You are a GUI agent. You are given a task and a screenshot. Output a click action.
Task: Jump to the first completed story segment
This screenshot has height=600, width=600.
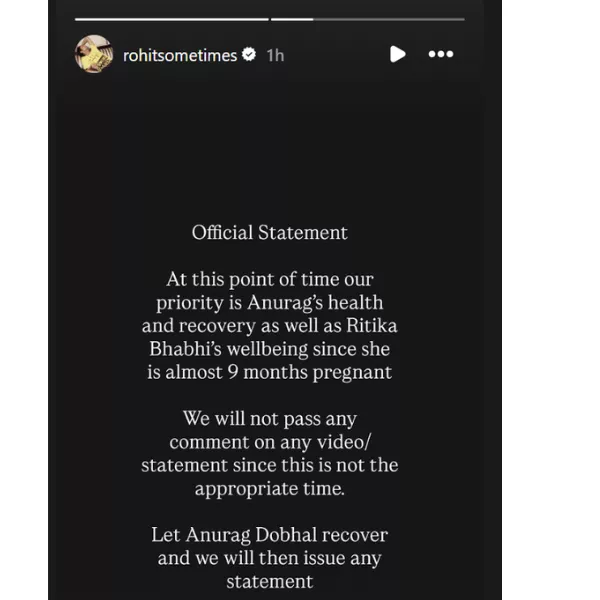click(x=172, y=19)
